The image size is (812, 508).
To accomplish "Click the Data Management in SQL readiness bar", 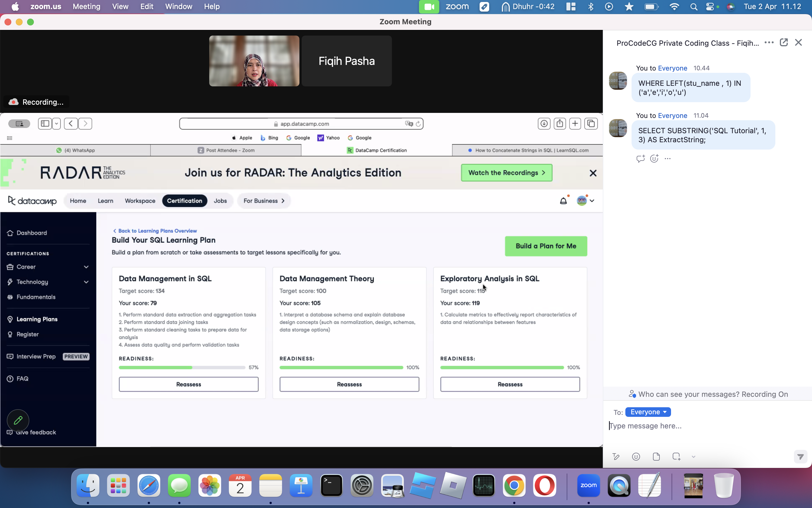I will 182,367.
